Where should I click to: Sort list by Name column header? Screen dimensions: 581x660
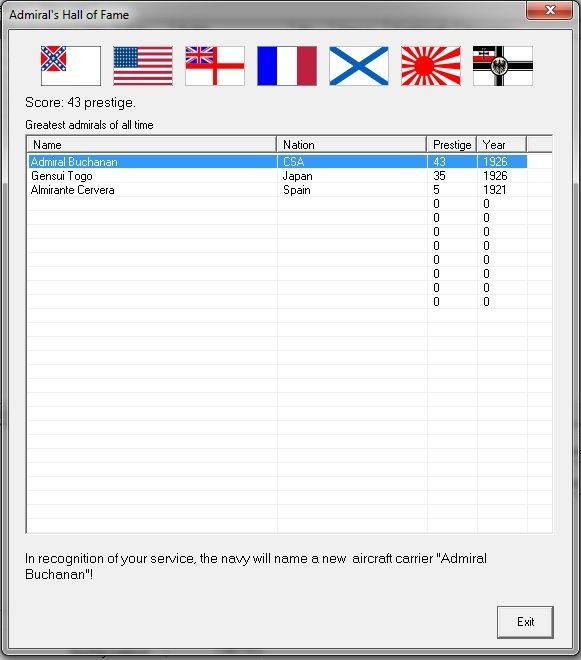pyautogui.click(x=152, y=144)
